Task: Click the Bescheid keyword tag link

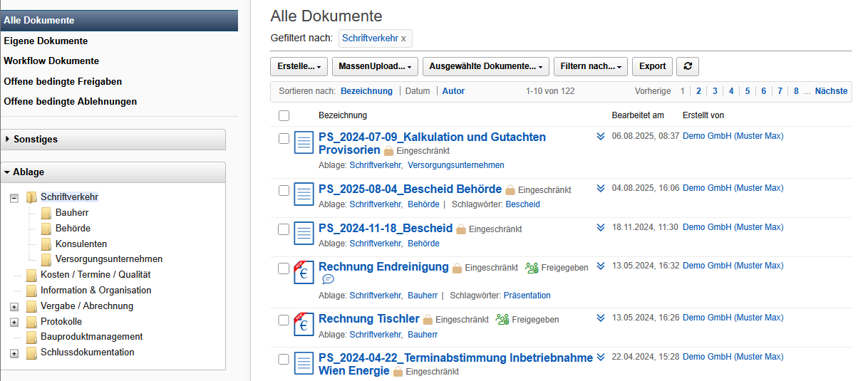Action: [522, 204]
